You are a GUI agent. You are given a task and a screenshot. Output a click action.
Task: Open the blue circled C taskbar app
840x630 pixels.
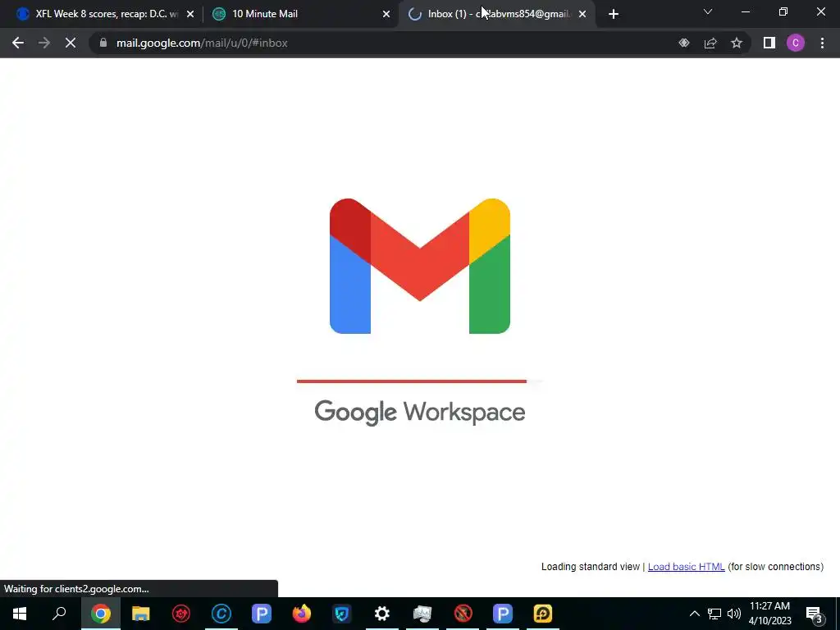pyautogui.click(x=221, y=614)
